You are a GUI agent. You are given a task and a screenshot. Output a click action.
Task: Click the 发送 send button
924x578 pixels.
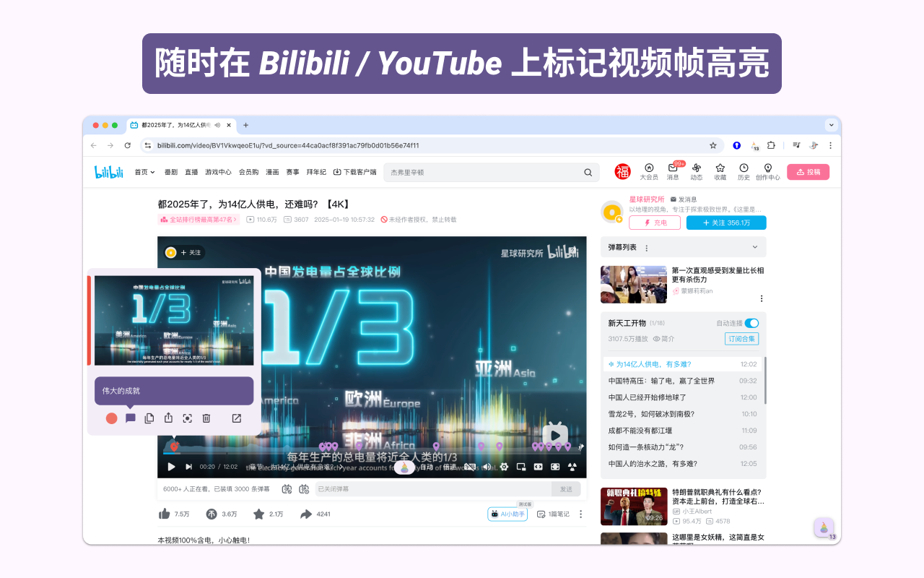pos(566,489)
